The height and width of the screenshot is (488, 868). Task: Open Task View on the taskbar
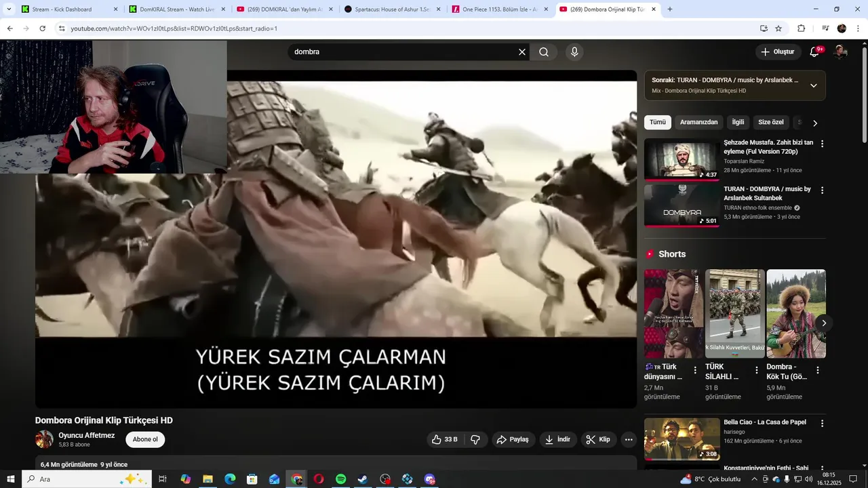click(x=163, y=479)
